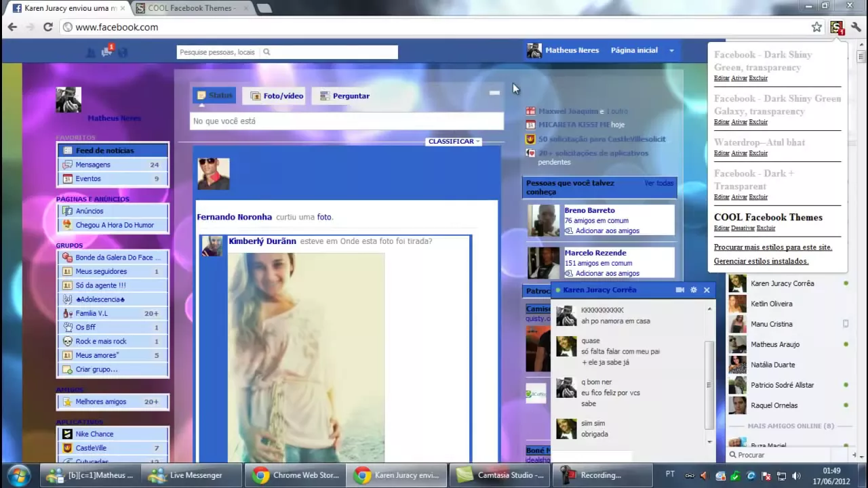The image size is (868, 488).
Task: Click Gerenciar estilos instalados link
Action: pos(761,262)
